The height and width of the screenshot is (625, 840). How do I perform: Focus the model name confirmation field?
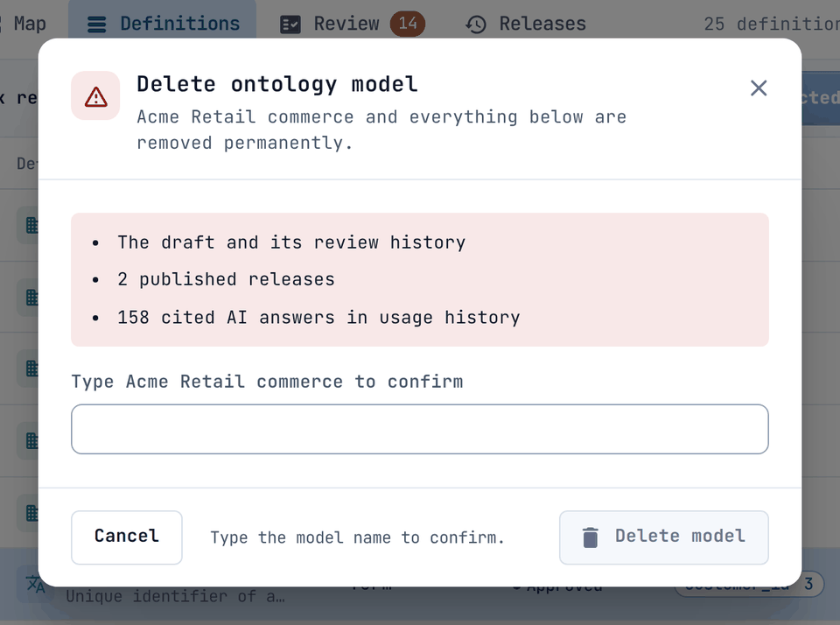[x=419, y=429]
